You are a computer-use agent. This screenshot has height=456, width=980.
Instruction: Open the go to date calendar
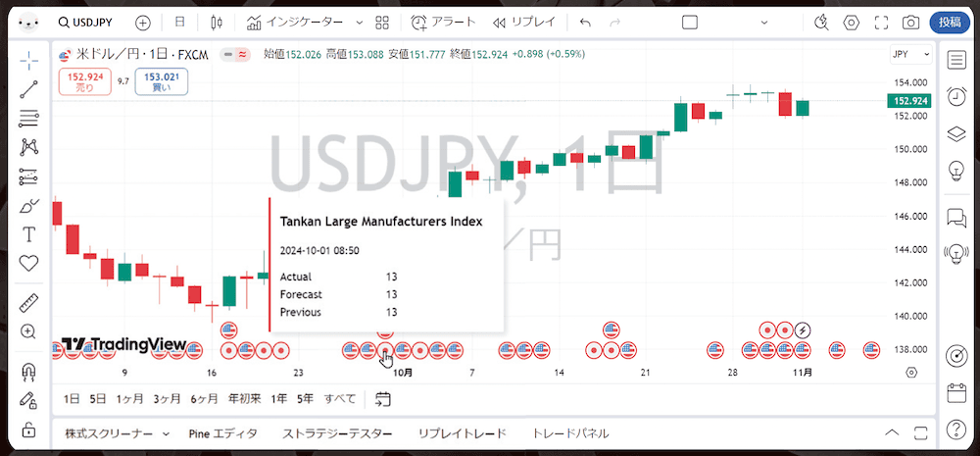click(x=383, y=399)
